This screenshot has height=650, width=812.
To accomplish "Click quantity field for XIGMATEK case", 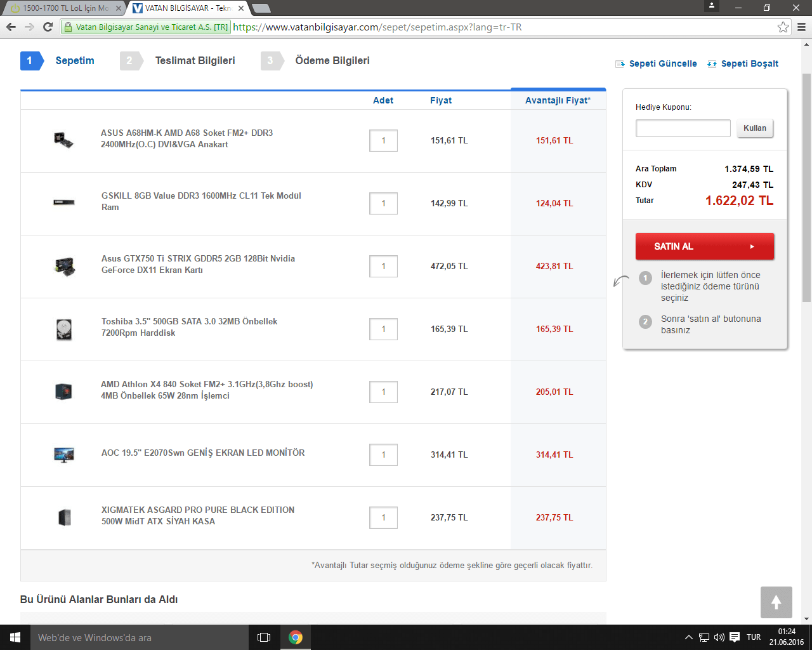I will pyautogui.click(x=383, y=517).
